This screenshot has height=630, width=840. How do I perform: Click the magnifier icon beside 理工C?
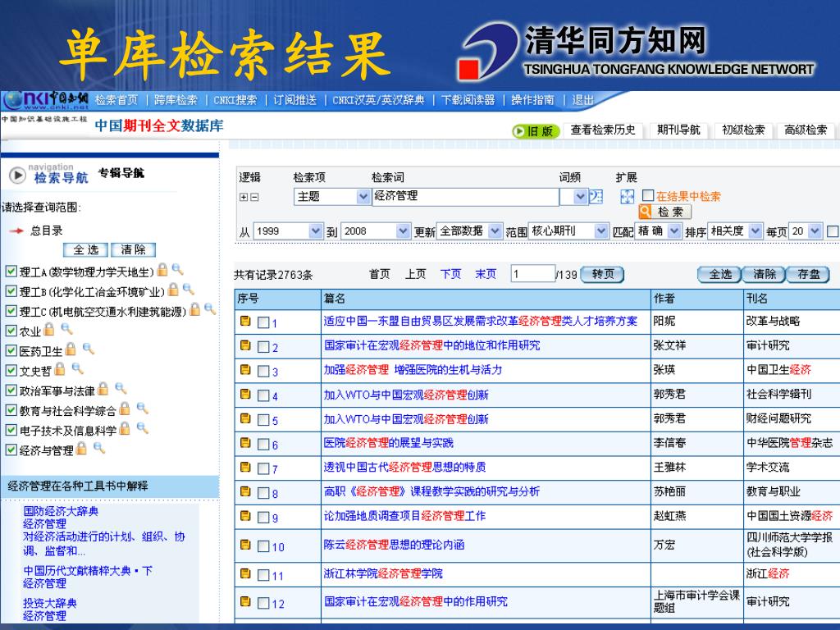pos(210,309)
